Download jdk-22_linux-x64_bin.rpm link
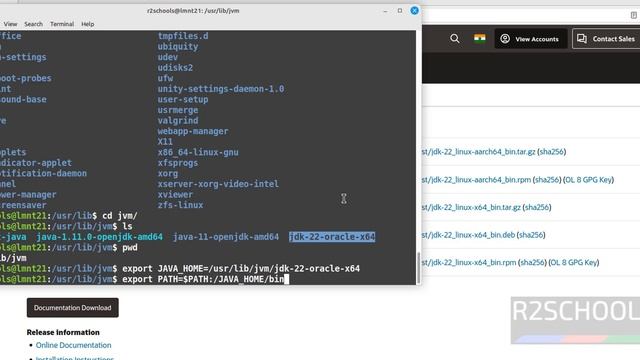The image size is (640, 360). 469,262
